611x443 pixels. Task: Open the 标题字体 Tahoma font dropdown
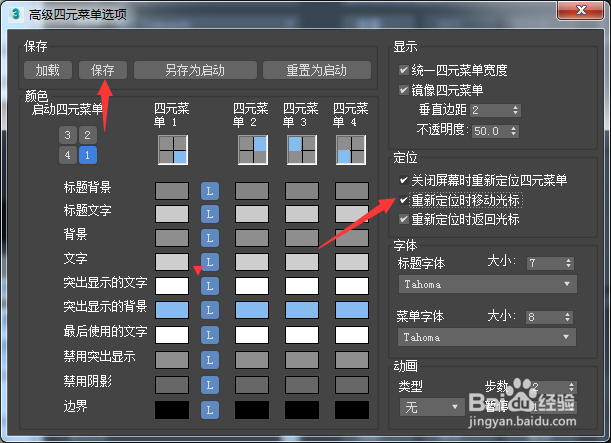click(x=487, y=284)
